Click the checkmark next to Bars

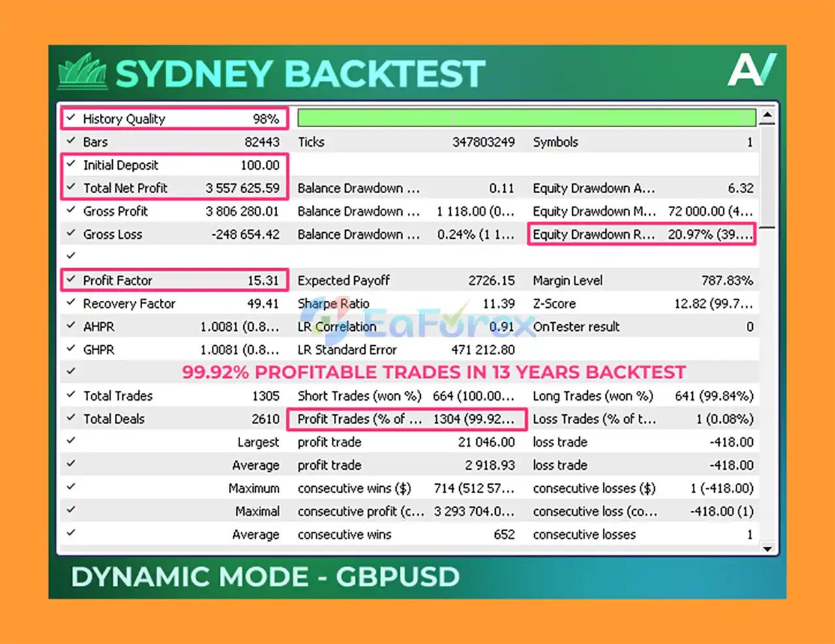(x=71, y=141)
